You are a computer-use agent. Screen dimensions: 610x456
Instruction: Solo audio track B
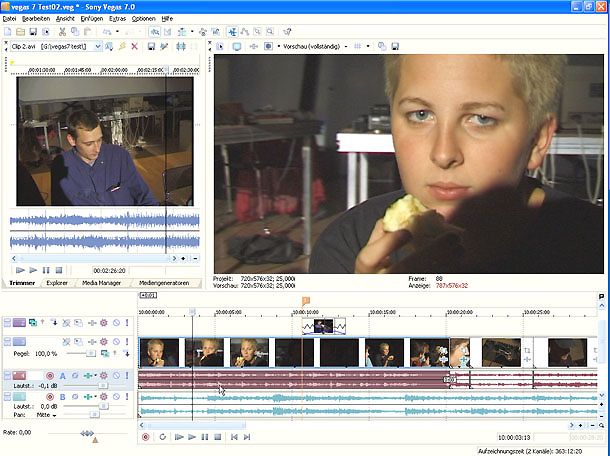(x=128, y=397)
